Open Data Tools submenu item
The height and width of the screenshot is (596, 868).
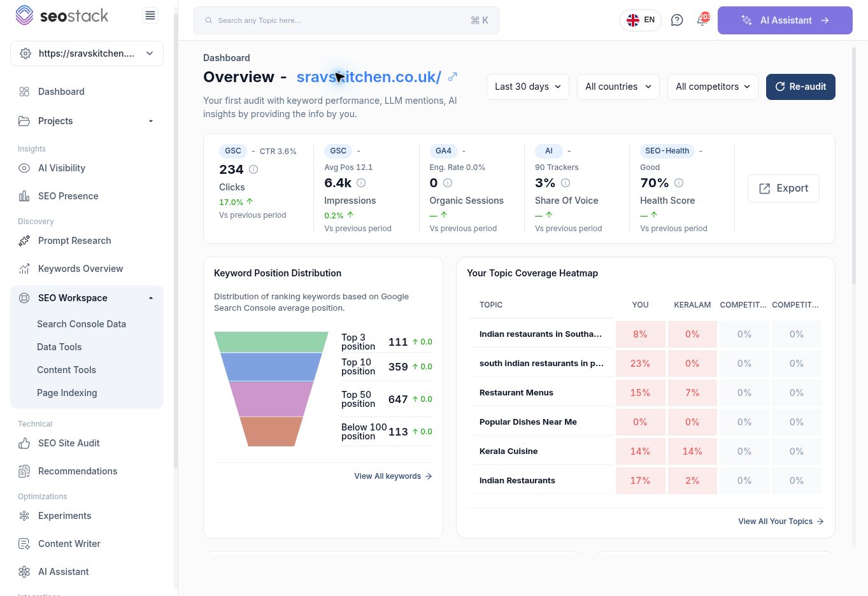[59, 347]
